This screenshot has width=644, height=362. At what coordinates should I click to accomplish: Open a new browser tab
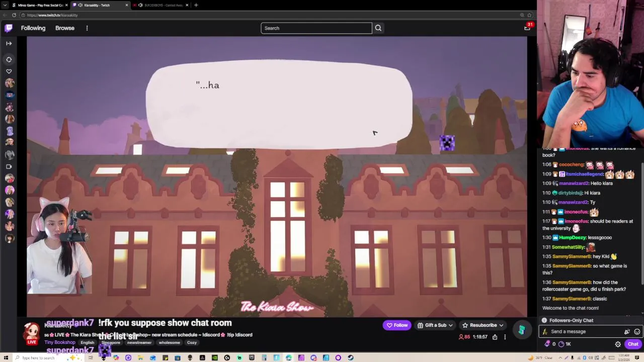tap(196, 5)
